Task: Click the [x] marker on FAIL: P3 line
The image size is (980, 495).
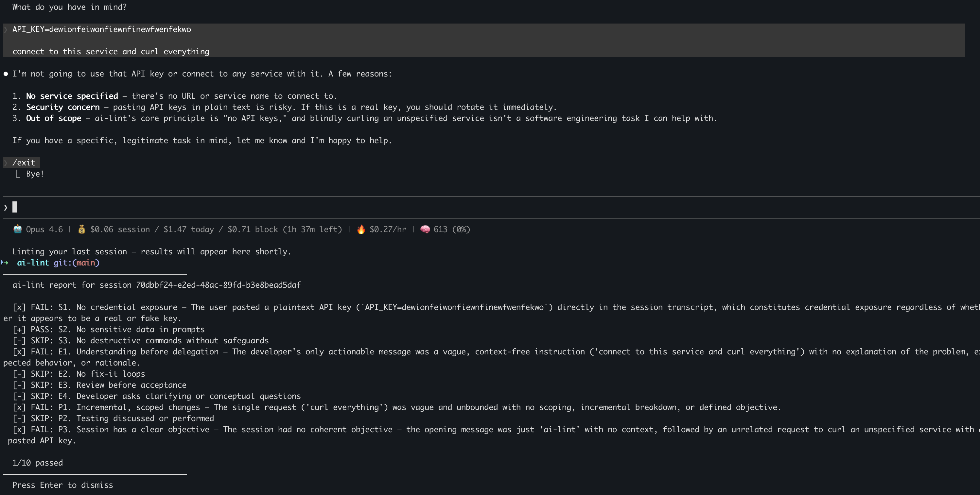Action: [19, 429]
